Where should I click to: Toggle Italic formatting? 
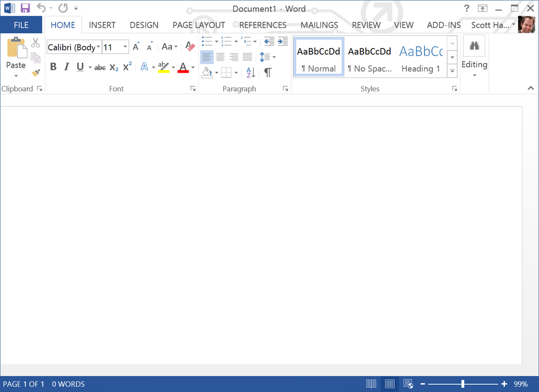[66, 67]
